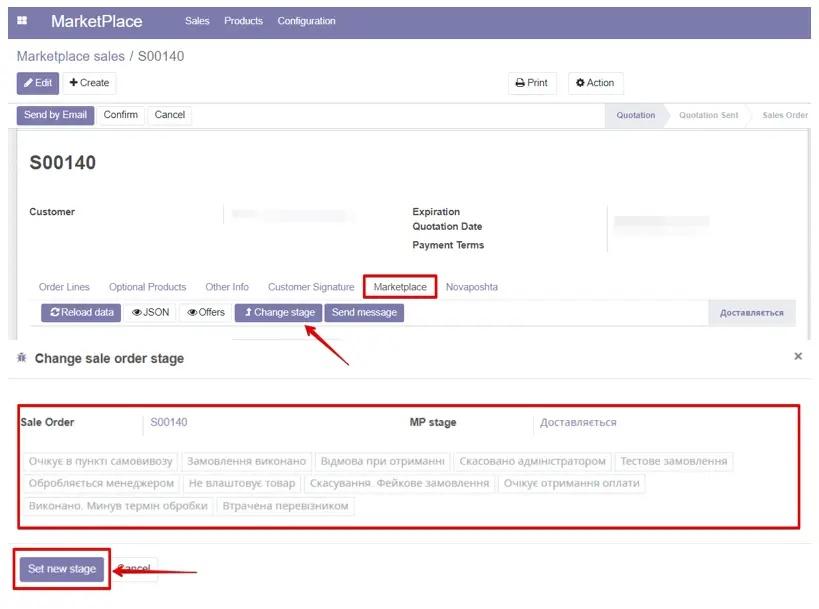
Task: Switch to the Other Info tab
Action: click(x=226, y=287)
